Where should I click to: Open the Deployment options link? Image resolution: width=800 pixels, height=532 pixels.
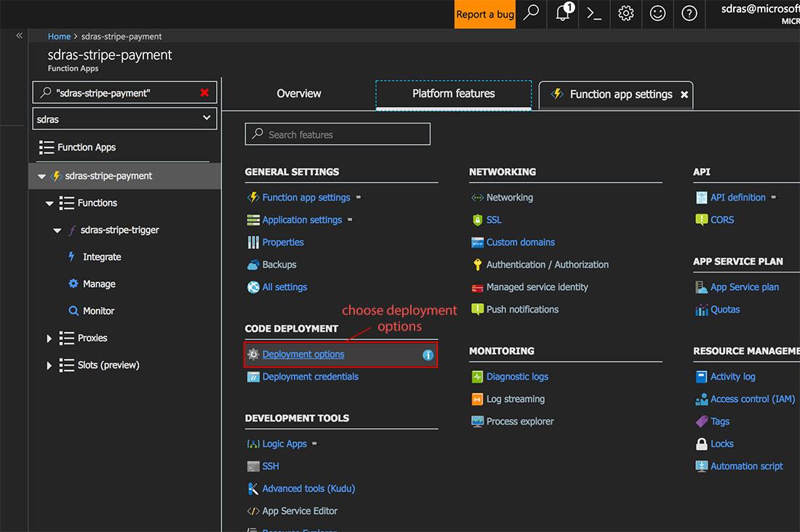tap(303, 355)
